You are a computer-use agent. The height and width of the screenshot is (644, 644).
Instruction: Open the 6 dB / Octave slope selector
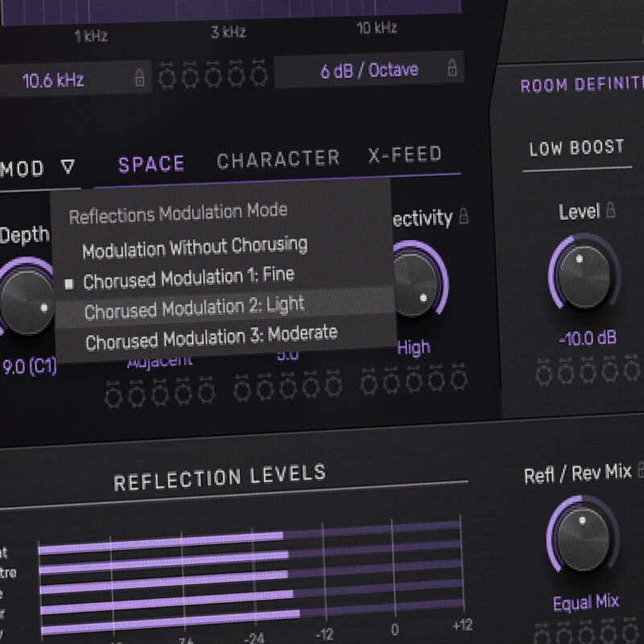tap(369, 69)
